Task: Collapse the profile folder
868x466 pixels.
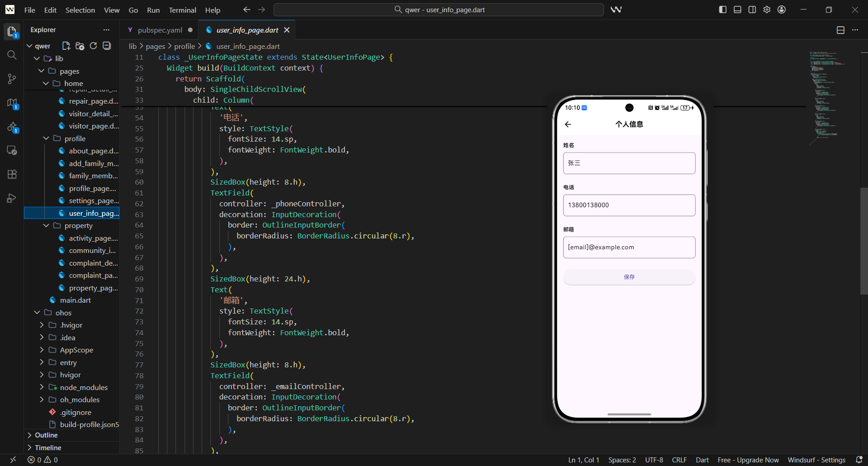Action: (x=46, y=138)
